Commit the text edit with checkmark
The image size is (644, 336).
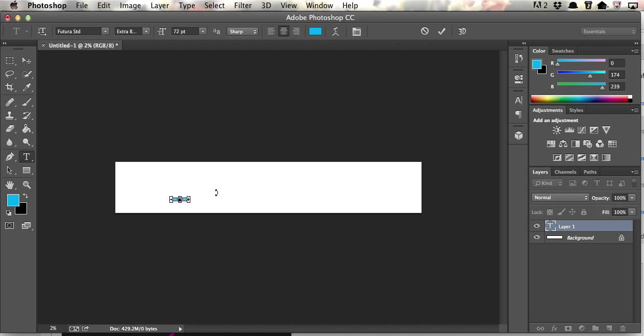[441, 31]
